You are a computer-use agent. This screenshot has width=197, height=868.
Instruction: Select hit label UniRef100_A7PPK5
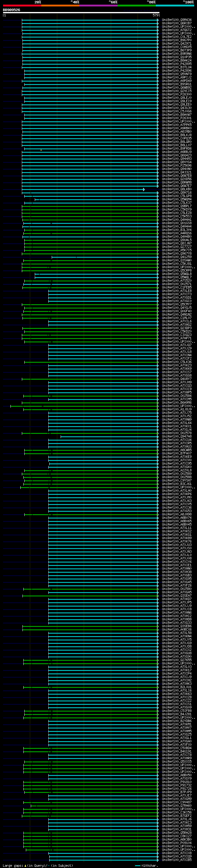(177, 125)
